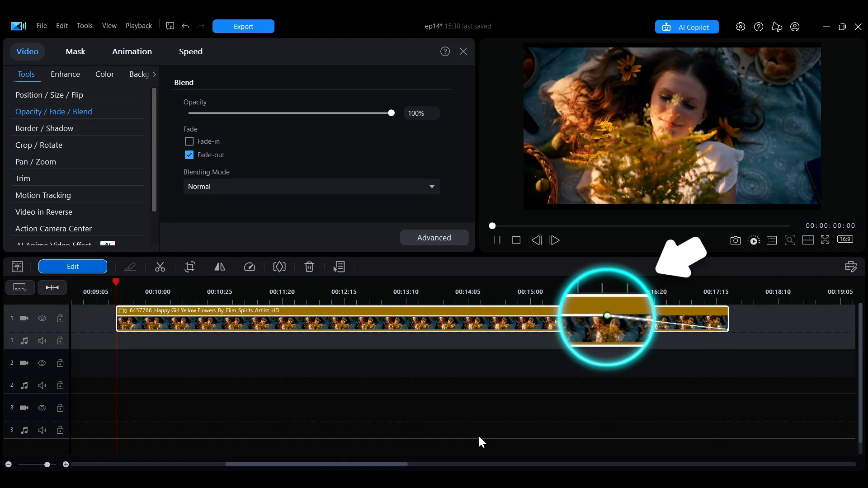The width and height of the screenshot is (868, 488).
Task: Mute audio track 1
Action: point(42,341)
